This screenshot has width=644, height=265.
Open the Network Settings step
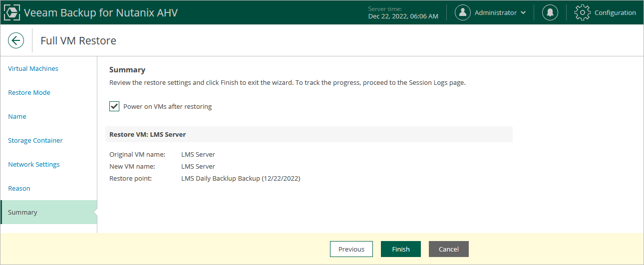(x=34, y=165)
